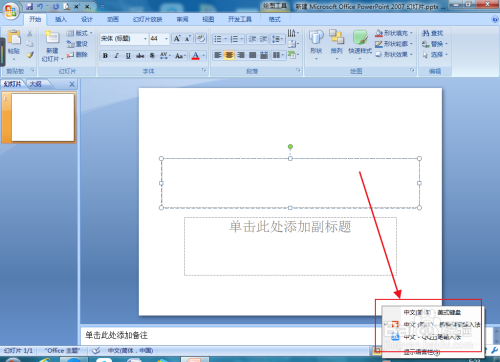Save the presentation from quick access toolbar
500x362 pixels.
[x=30, y=6]
